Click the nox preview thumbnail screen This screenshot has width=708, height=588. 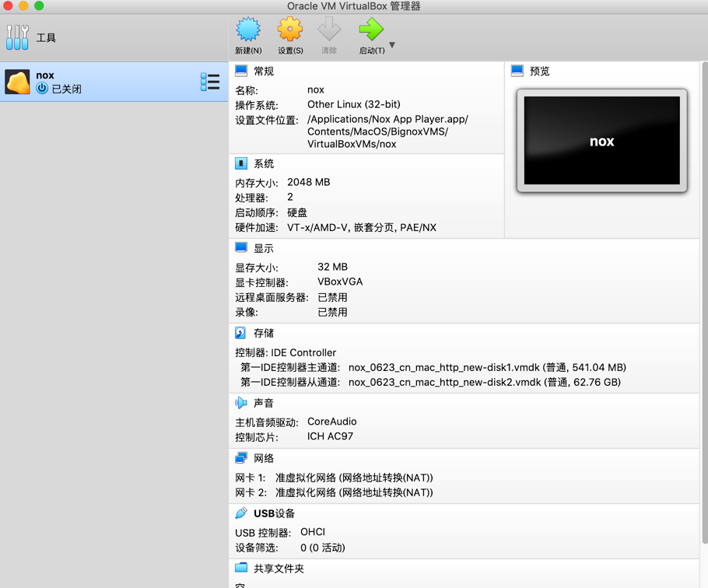[x=602, y=140]
